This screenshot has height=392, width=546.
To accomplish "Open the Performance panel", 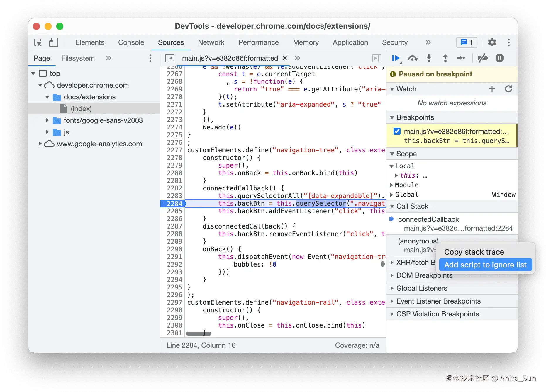I will 259,42.
